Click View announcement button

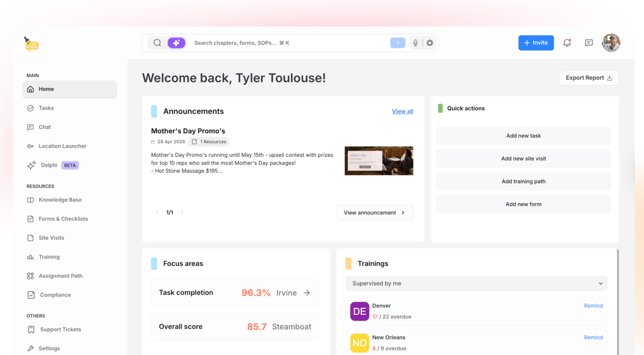click(375, 213)
